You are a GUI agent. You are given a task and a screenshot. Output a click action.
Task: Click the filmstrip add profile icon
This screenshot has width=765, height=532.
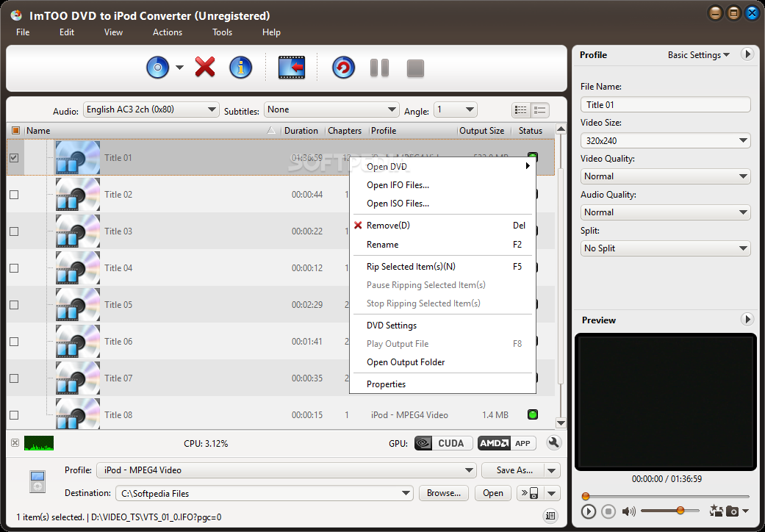coord(292,68)
